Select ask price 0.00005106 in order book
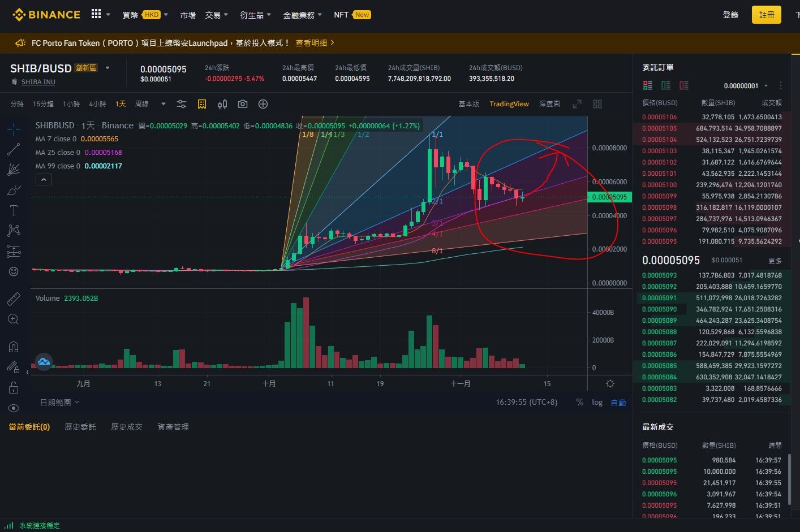Viewport: 800px width, 532px height. pos(659,117)
